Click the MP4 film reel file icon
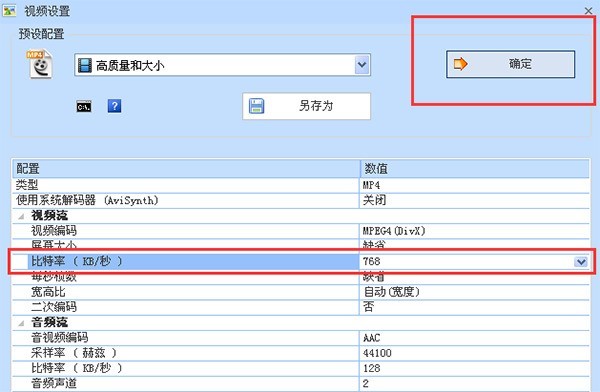 [40, 64]
